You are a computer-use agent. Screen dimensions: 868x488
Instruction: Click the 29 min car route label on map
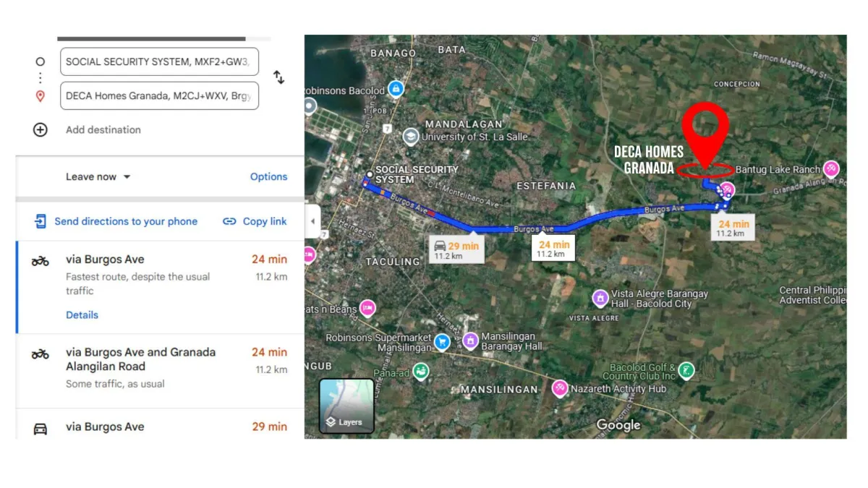tap(456, 250)
